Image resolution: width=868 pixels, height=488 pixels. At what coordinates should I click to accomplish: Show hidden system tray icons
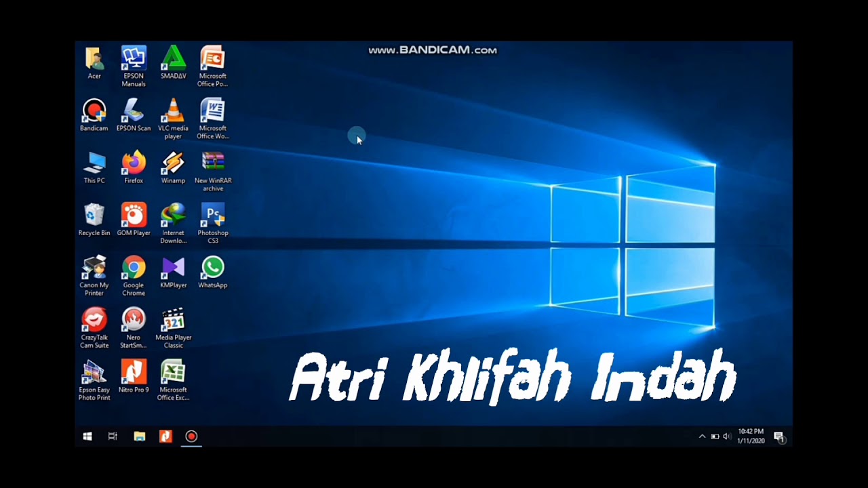702,436
